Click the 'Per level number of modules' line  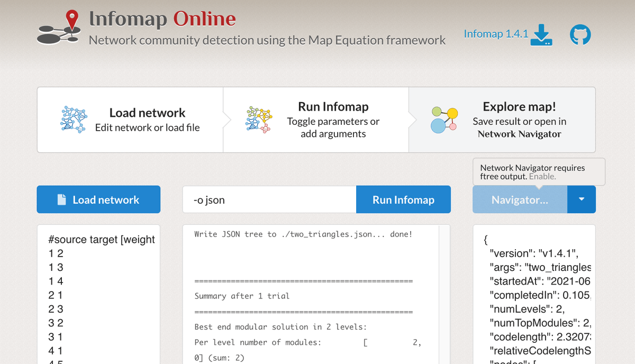tap(308, 342)
